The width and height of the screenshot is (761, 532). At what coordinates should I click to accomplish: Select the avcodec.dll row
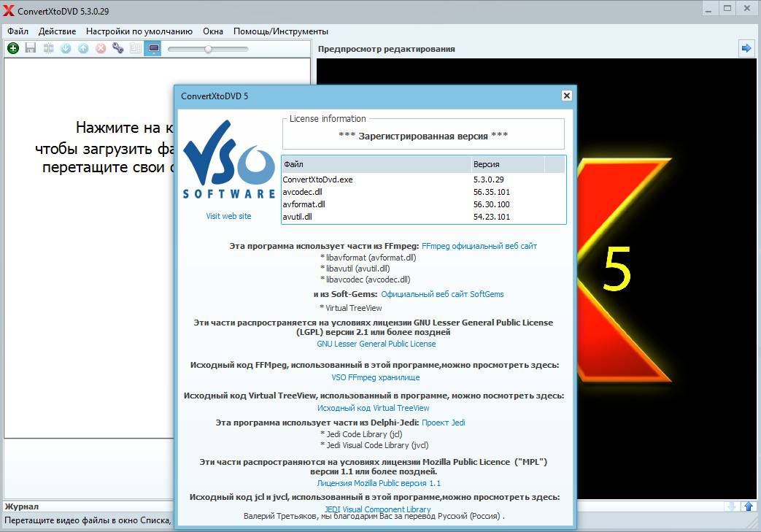pyautogui.click(x=424, y=192)
